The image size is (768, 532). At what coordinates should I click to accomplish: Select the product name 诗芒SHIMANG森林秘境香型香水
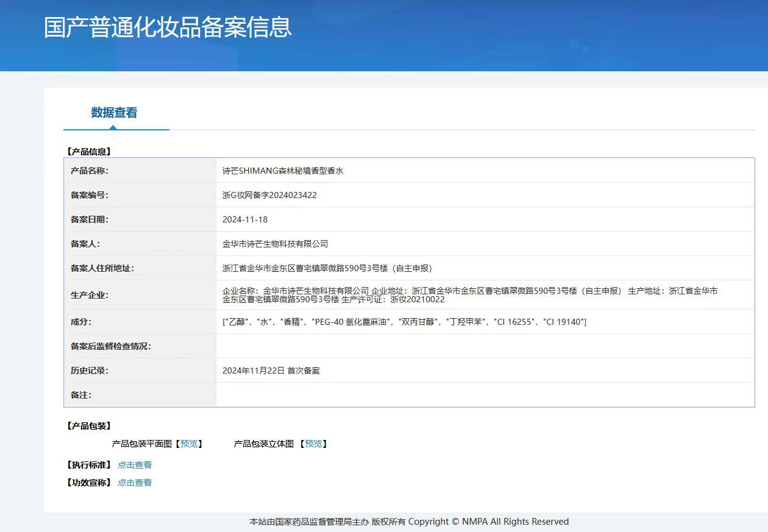[x=283, y=171]
